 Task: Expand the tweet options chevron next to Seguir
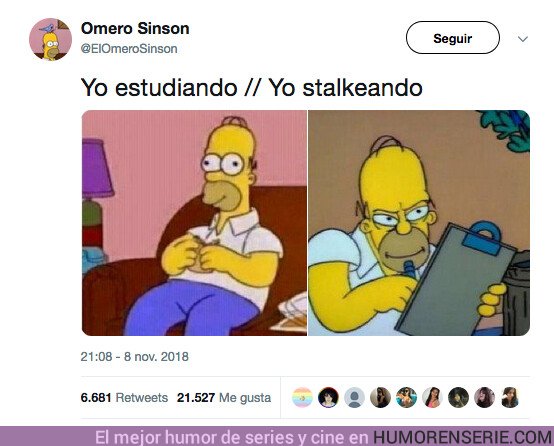coord(523,39)
